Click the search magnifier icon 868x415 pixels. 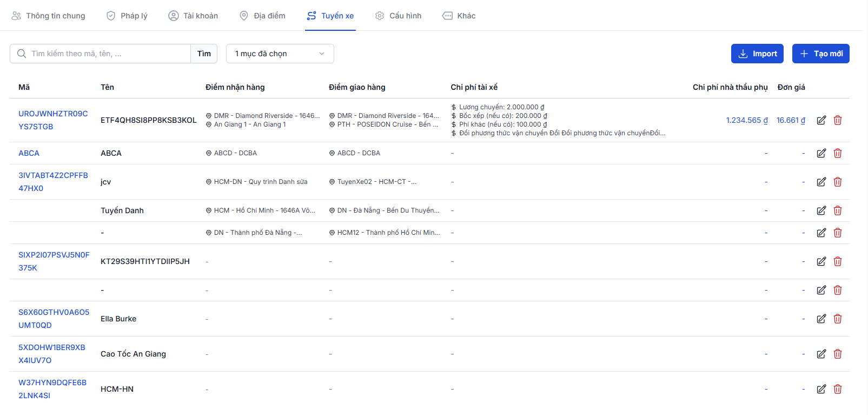click(22, 54)
